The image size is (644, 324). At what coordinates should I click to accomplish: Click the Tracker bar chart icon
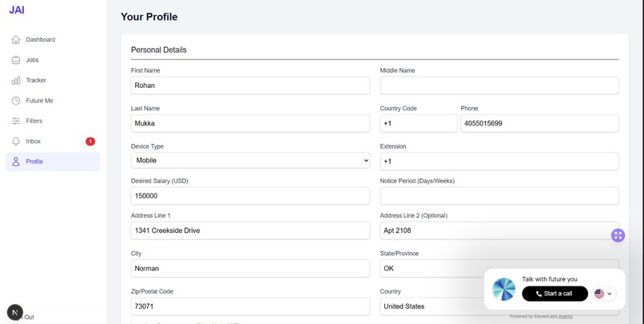[16, 80]
